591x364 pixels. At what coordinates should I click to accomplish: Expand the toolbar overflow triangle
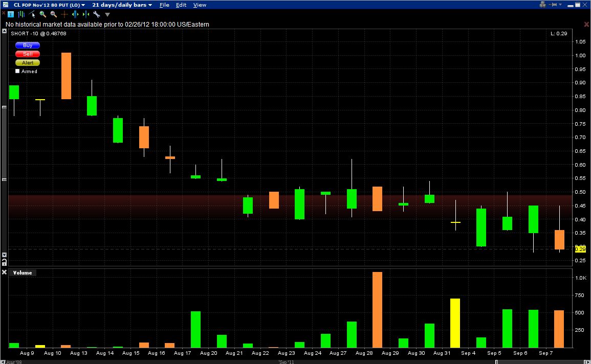pos(107,15)
